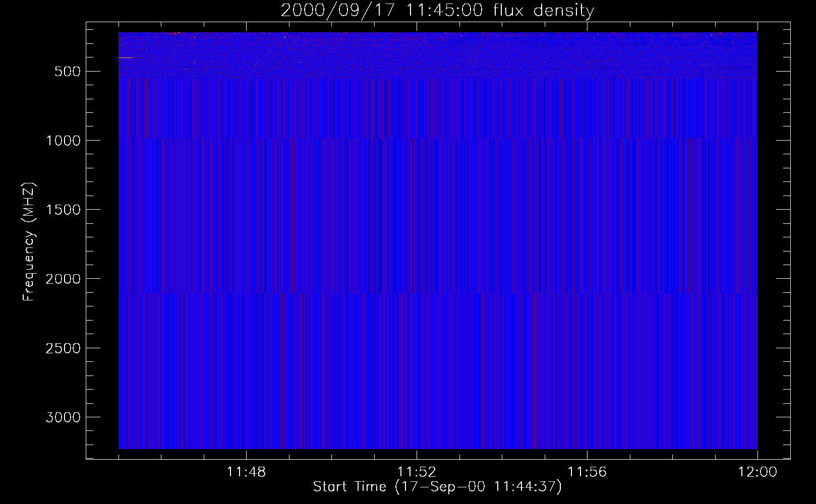Click the 12:00 time tick label
This screenshot has height=504, width=816.
point(757,472)
